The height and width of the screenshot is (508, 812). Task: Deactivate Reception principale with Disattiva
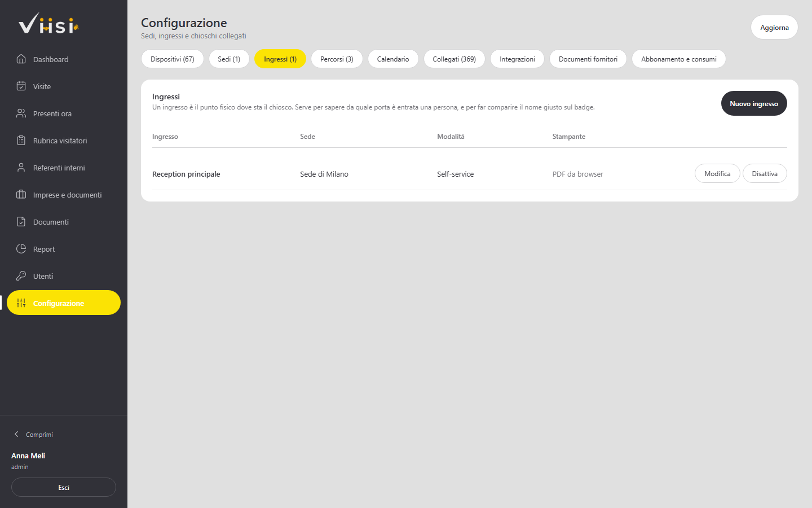point(765,173)
